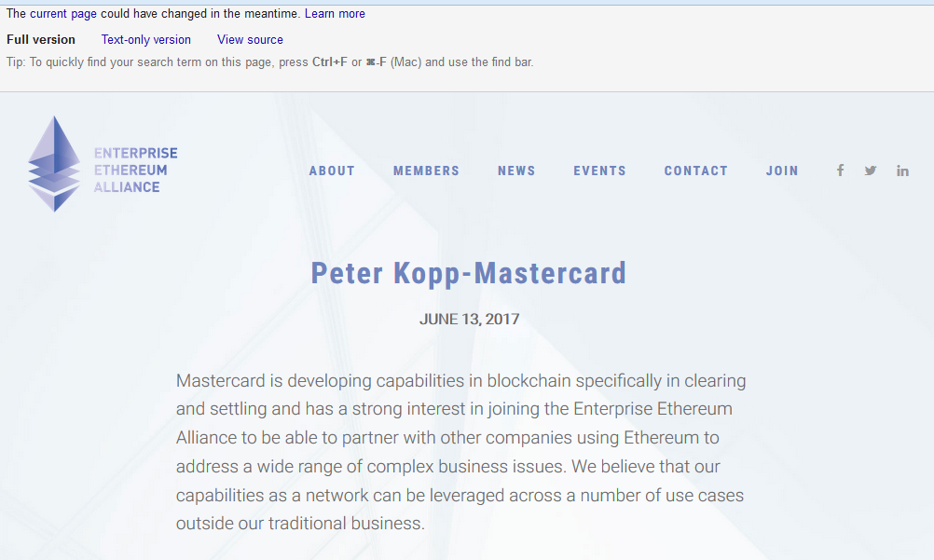Switch to Text-only version
Image resolution: width=934 pixels, height=560 pixels.
coord(146,40)
